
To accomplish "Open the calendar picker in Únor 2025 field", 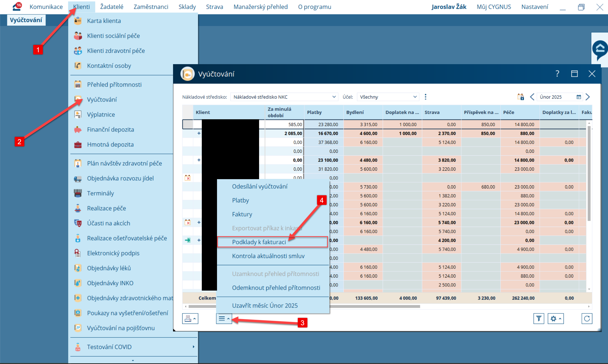I will point(579,97).
